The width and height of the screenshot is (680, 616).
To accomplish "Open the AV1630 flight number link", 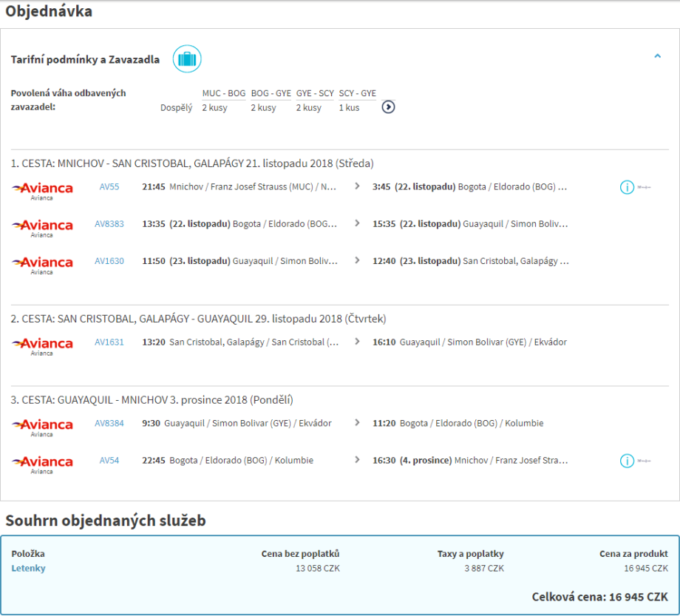I will pos(109,261).
